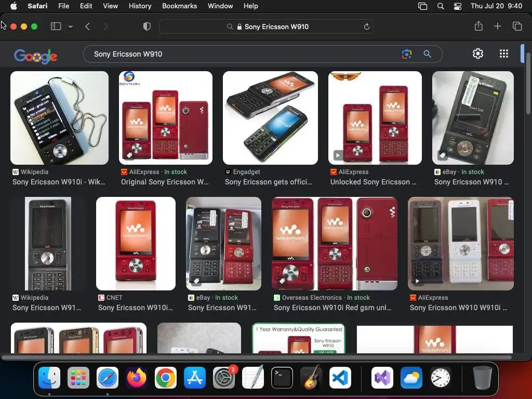Open Stage Manager icon in menu bar

point(422,6)
